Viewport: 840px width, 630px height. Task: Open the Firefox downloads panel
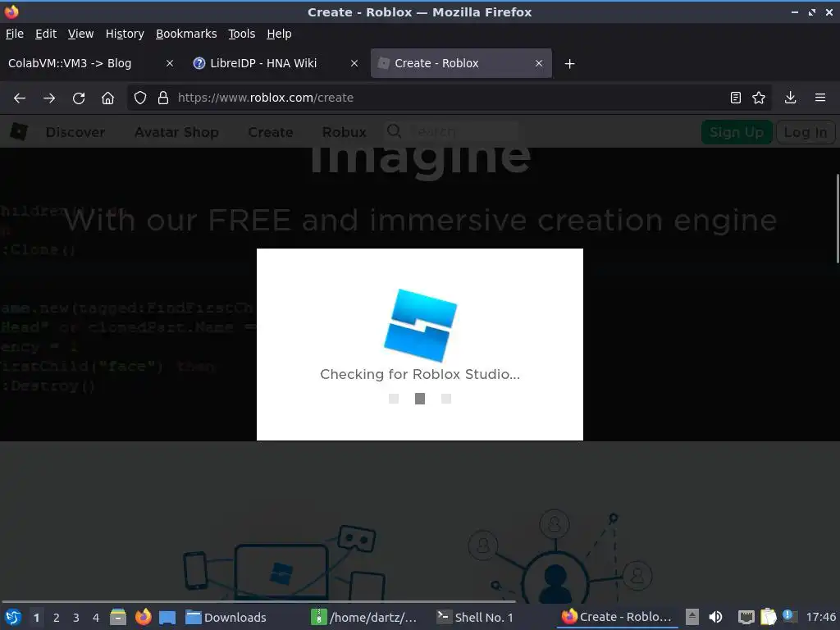[790, 98]
